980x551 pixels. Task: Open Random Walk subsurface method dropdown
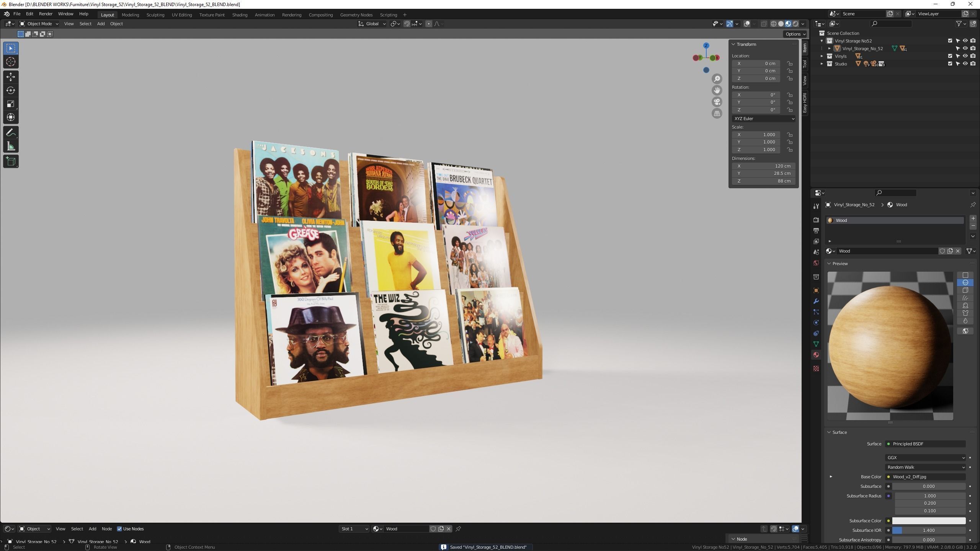coord(925,467)
